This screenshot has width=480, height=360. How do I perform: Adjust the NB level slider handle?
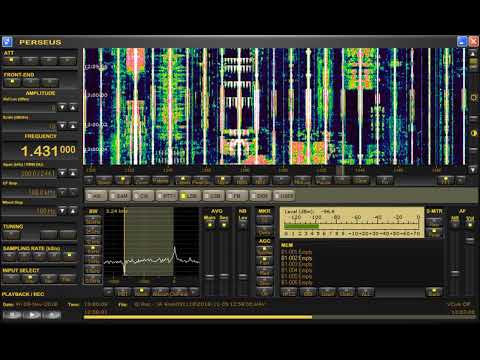coord(243,276)
